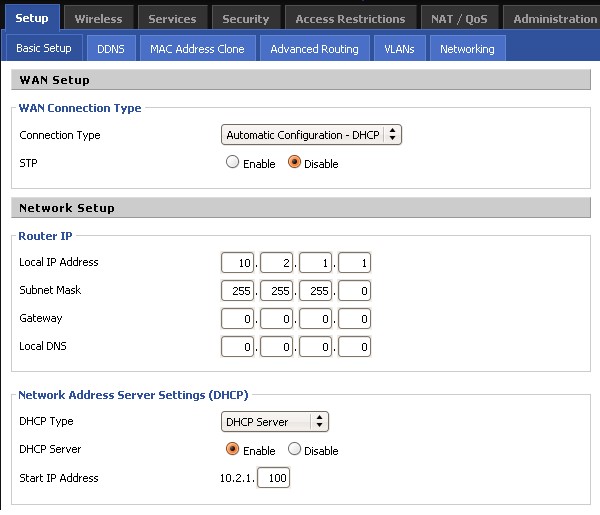Open the DDNS sub-tab
Viewport: 600px width, 515px height.
point(111,49)
